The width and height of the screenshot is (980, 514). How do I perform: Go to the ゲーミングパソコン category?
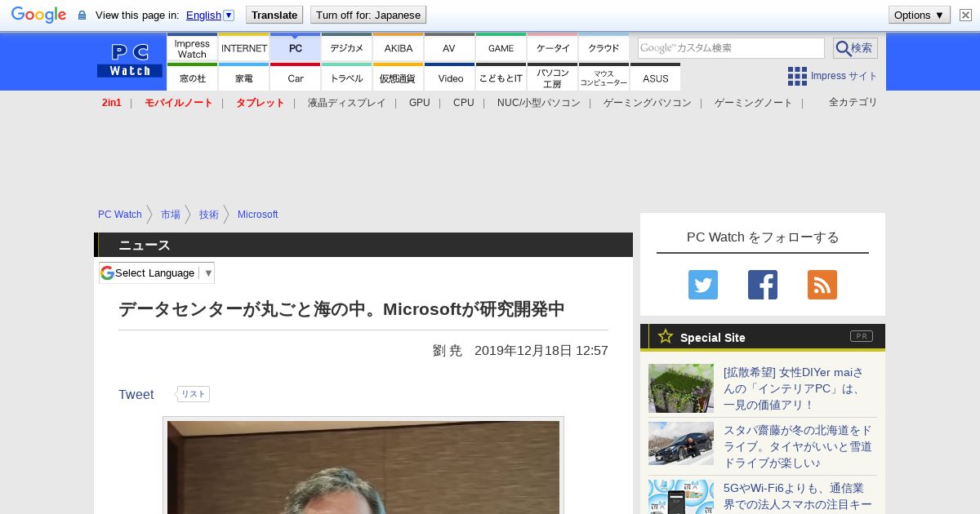pyautogui.click(x=648, y=103)
